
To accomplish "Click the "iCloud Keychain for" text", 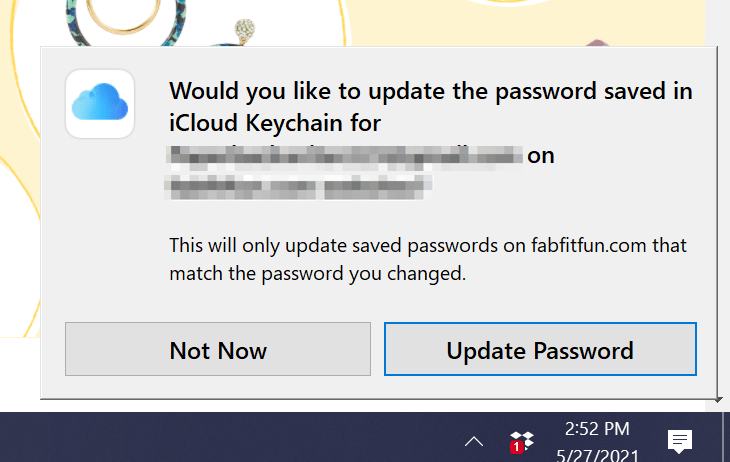I will pos(276,123).
